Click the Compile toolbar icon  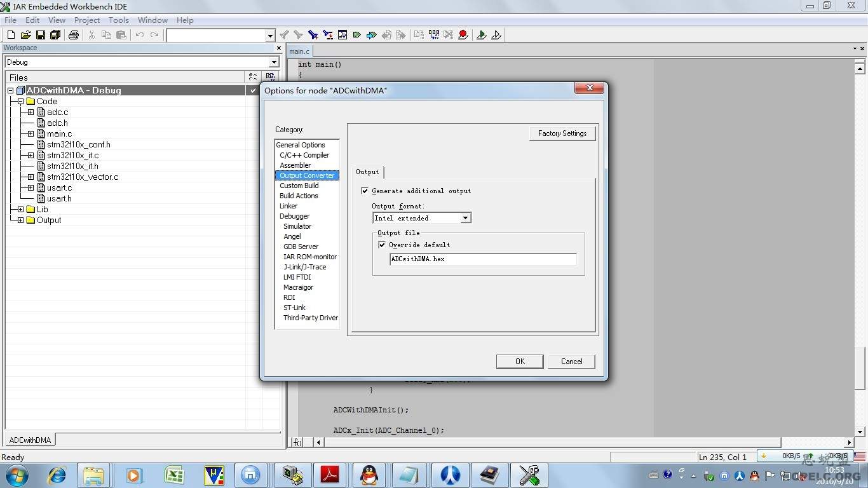click(419, 35)
